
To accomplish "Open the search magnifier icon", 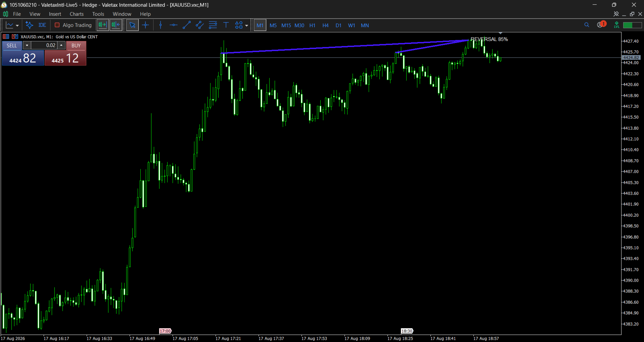I will pos(587,25).
